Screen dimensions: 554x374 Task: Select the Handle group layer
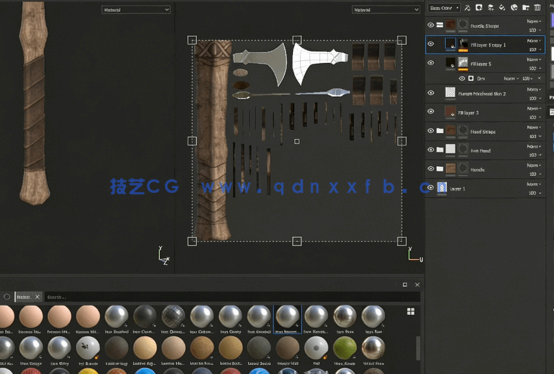(485, 169)
